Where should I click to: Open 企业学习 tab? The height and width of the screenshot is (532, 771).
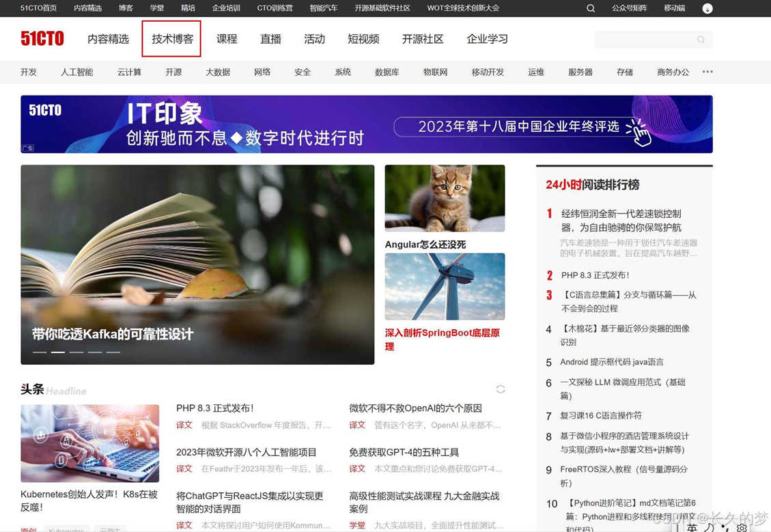coord(488,39)
